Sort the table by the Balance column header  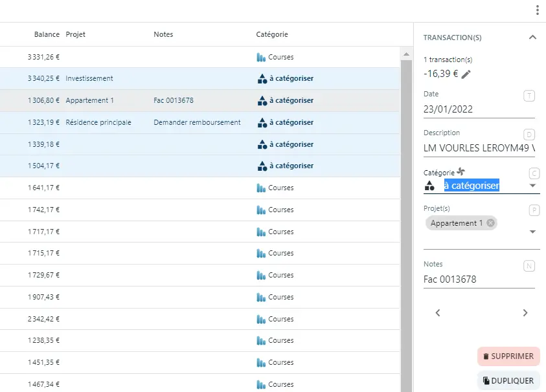click(46, 34)
